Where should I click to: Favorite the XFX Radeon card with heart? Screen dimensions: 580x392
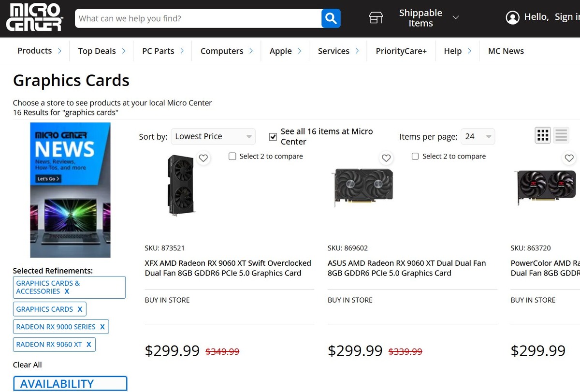coord(203,158)
